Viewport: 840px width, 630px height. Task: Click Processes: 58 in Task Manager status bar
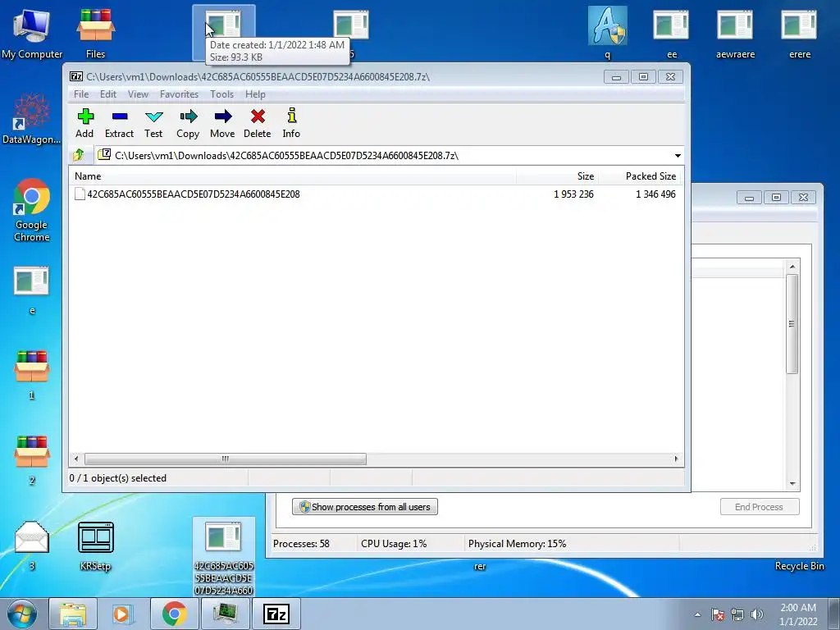(301, 544)
